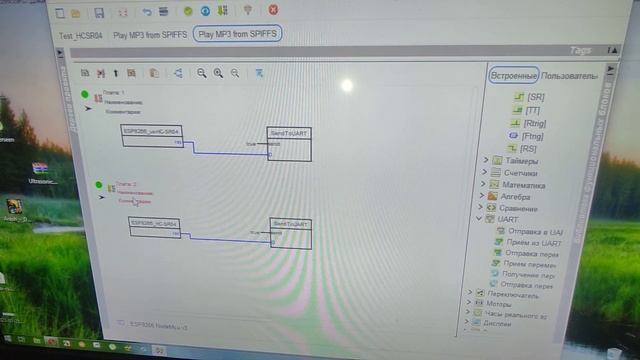Screen dimensions: 640x360
Task: Select the SendToUART block on Board 1
Action: pos(289,144)
